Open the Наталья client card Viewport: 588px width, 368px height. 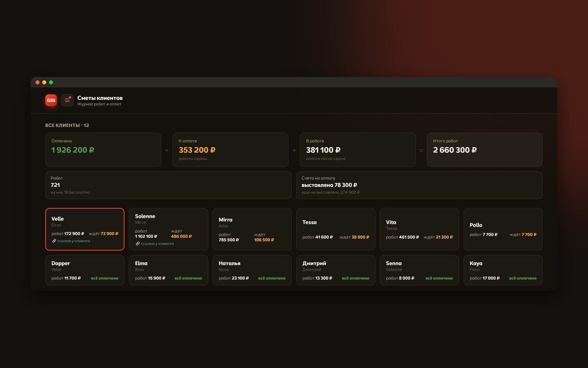coord(252,270)
